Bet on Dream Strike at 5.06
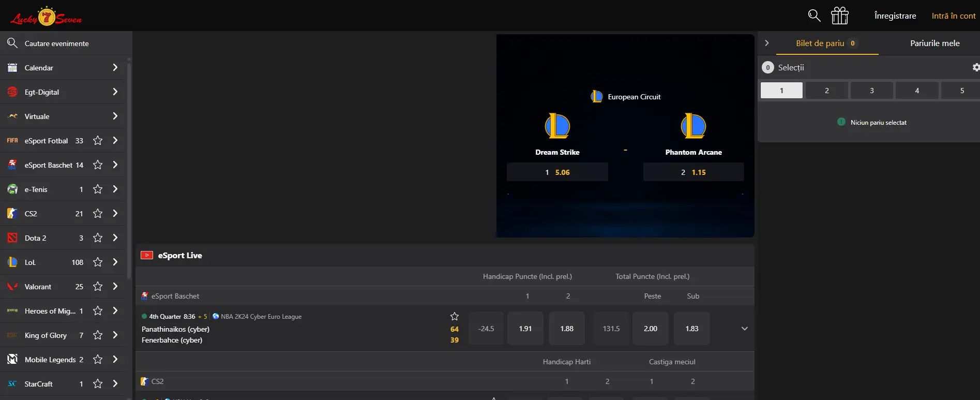 (x=557, y=172)
